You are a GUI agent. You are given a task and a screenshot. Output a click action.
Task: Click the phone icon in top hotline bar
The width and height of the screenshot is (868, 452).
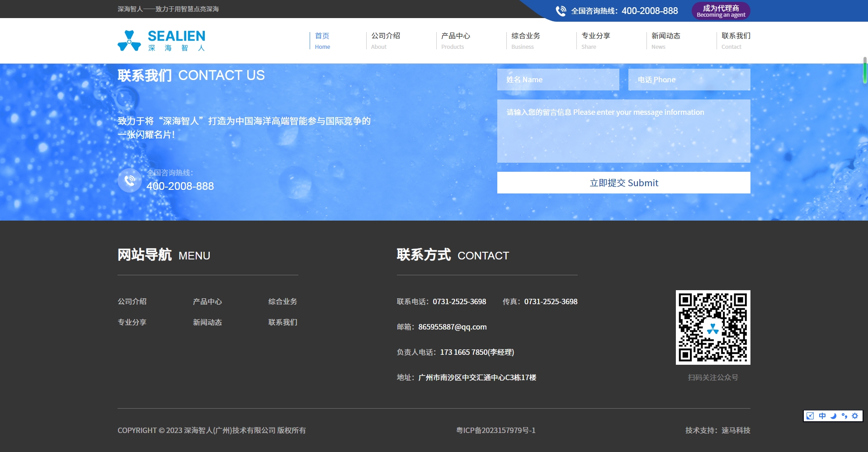[x=561, y=11]
